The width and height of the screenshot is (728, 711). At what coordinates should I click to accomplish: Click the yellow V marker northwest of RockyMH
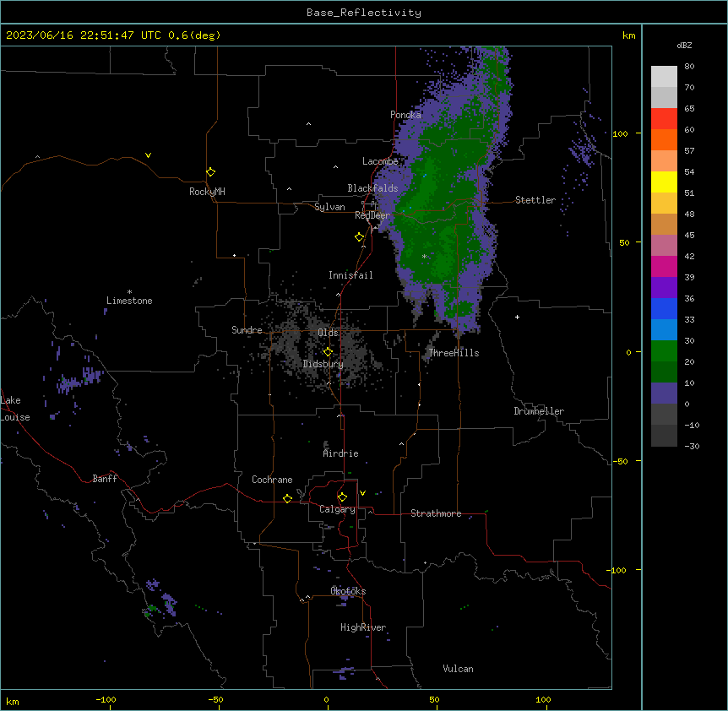pyautogui.click(x=148, y=155)
